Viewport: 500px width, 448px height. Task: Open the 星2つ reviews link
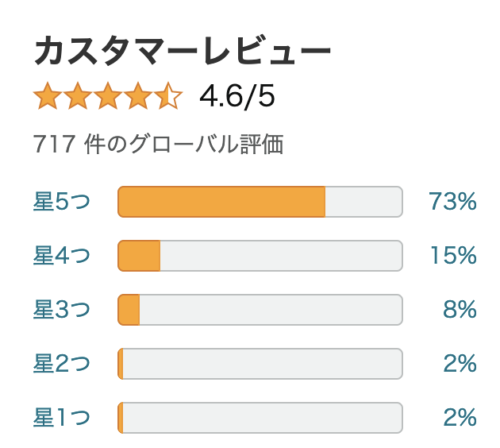point(62,364)
